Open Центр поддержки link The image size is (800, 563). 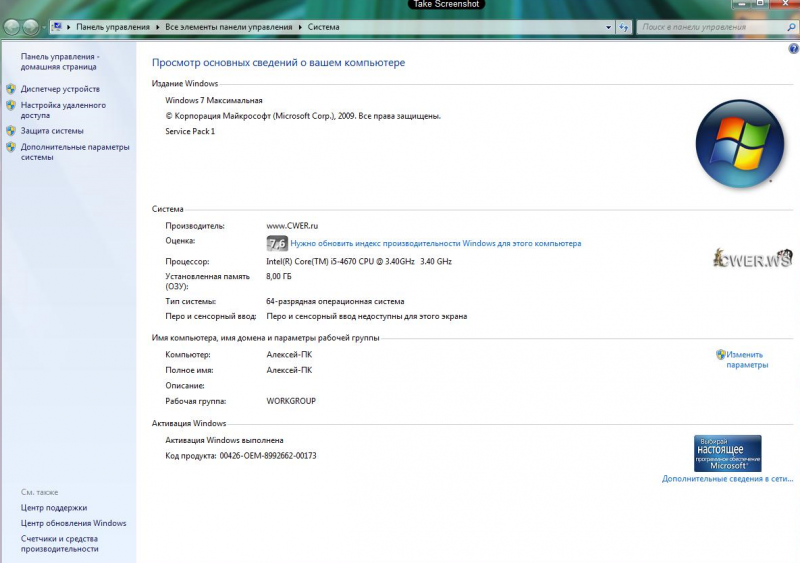(54, 508)
